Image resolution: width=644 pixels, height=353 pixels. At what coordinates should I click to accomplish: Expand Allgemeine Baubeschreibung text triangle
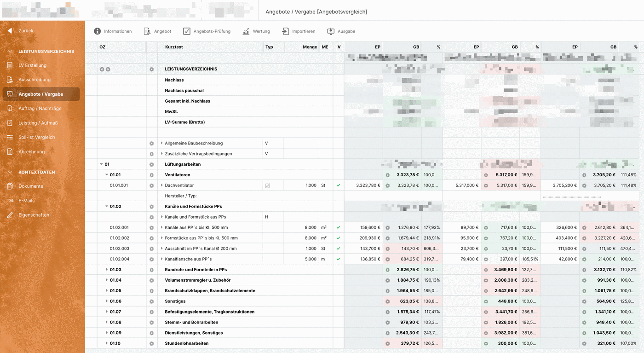[162, 143]
